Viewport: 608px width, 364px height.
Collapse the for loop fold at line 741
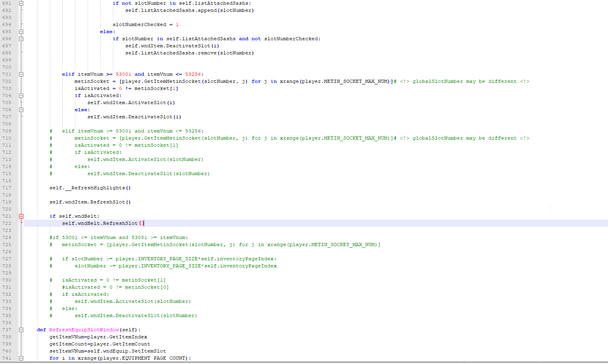pos(21,358)
